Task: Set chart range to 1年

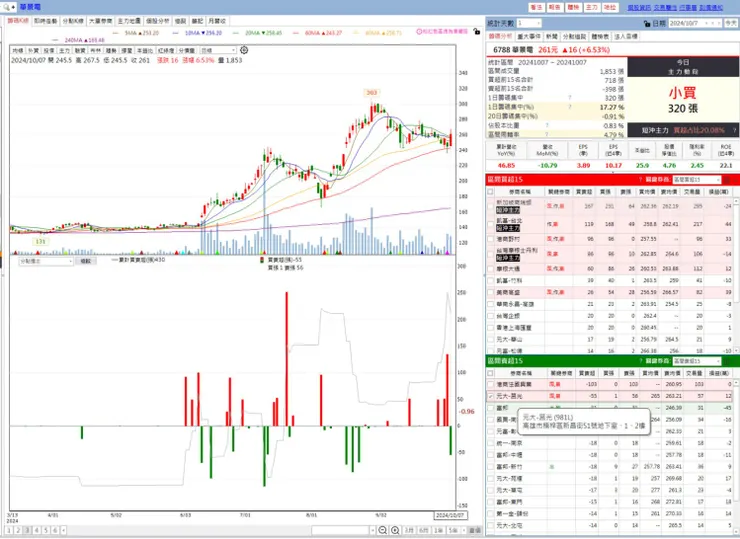Action: click(438, 531)
